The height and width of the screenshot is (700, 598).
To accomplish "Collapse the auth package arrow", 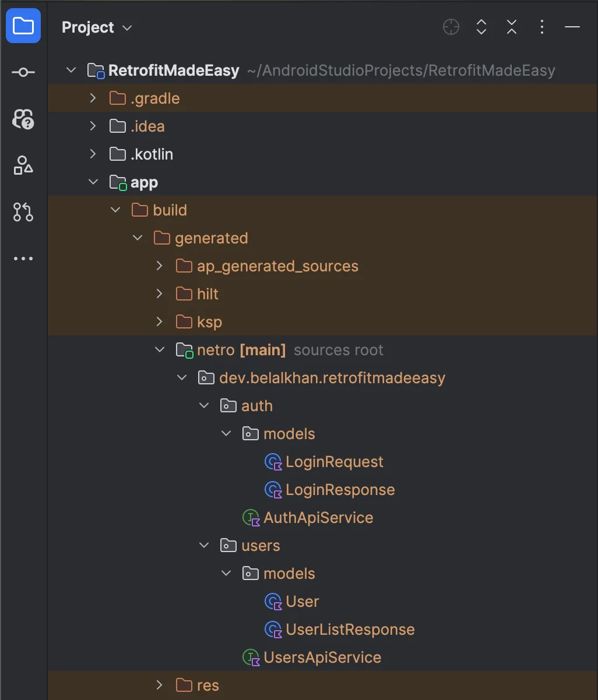I will pos(204,406).
